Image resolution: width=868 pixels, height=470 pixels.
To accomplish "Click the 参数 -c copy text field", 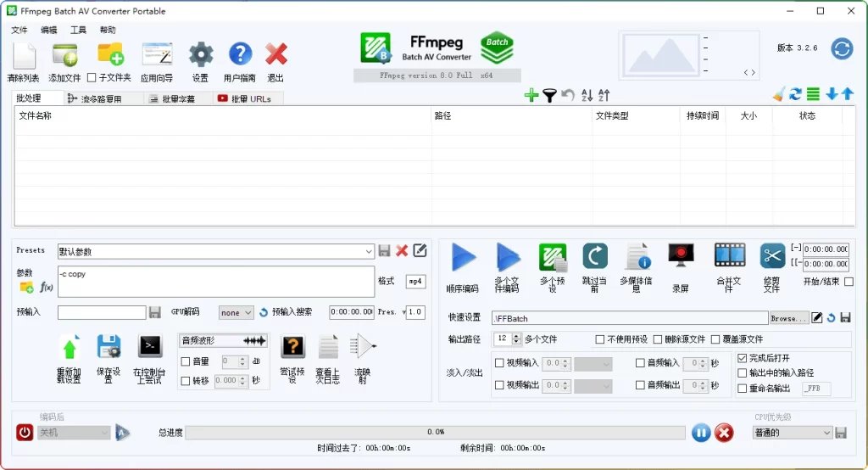I will [216, 282].
